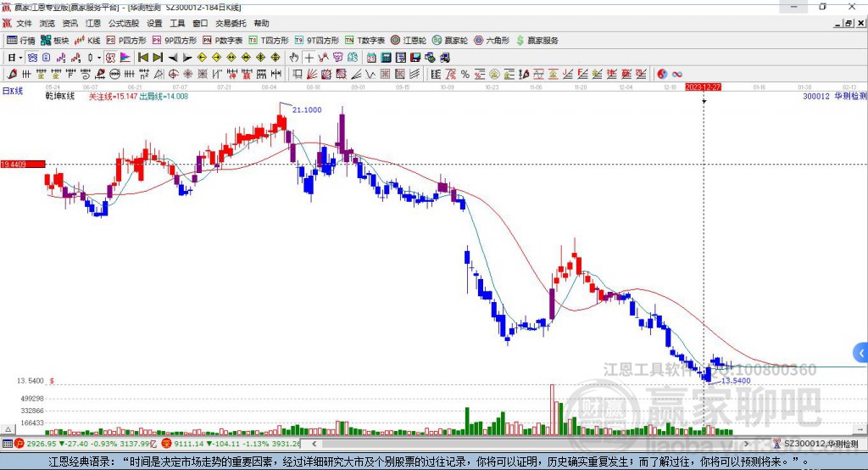Expand the candlestick style dropdown arrow
The image size is (868, 470).
point(99,58)
